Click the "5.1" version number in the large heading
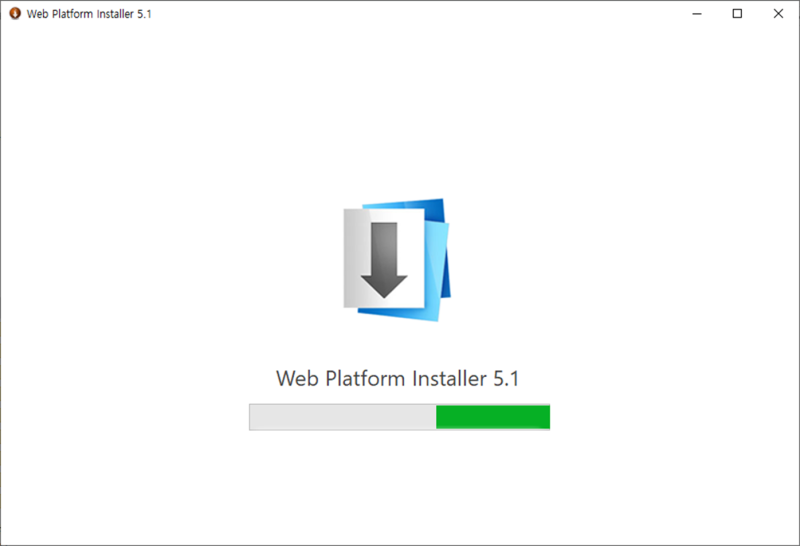Screen dimensions: 800x546 (x=506, y=379)
